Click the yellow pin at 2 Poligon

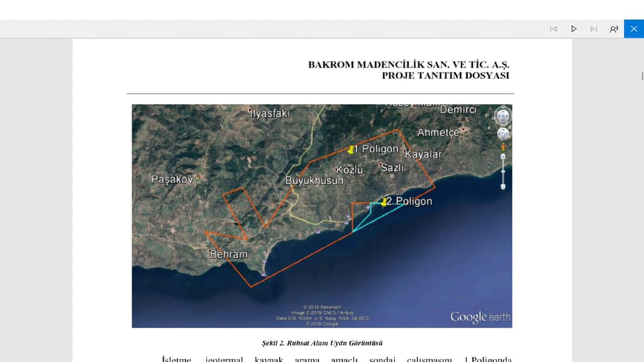(384, 202)
